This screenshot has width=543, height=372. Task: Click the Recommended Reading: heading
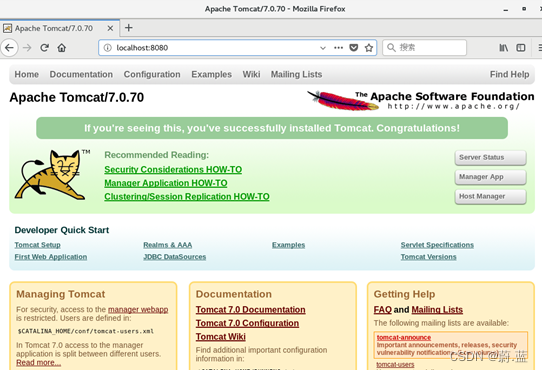157,155
